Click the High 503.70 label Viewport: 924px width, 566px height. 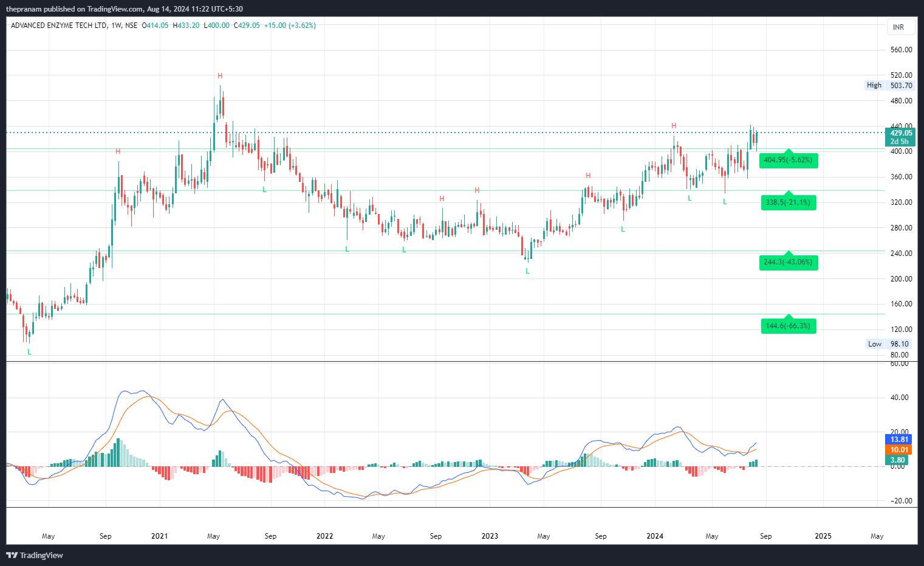point(889,86)
